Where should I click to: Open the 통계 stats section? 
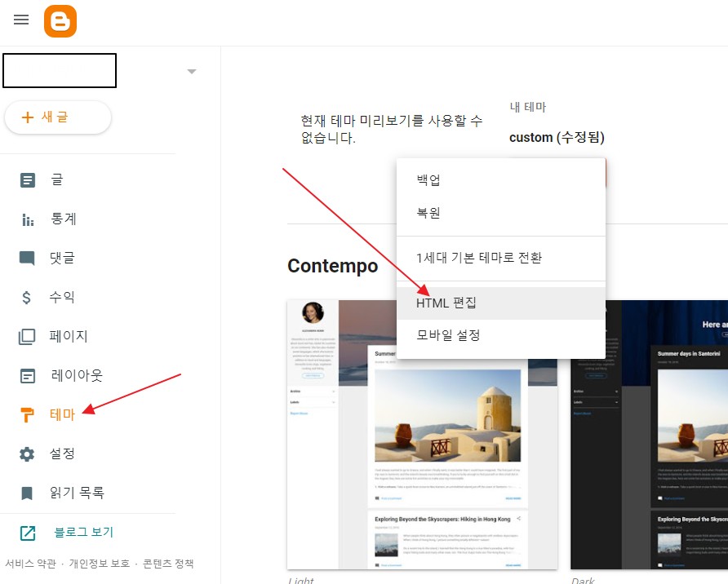click(x=63, y=219)
